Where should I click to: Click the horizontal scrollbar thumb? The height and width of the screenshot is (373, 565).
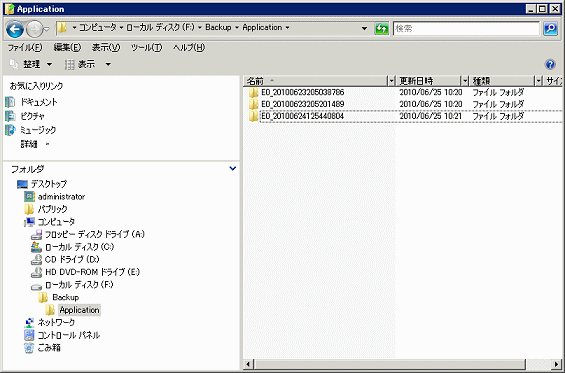coord(390,364)
